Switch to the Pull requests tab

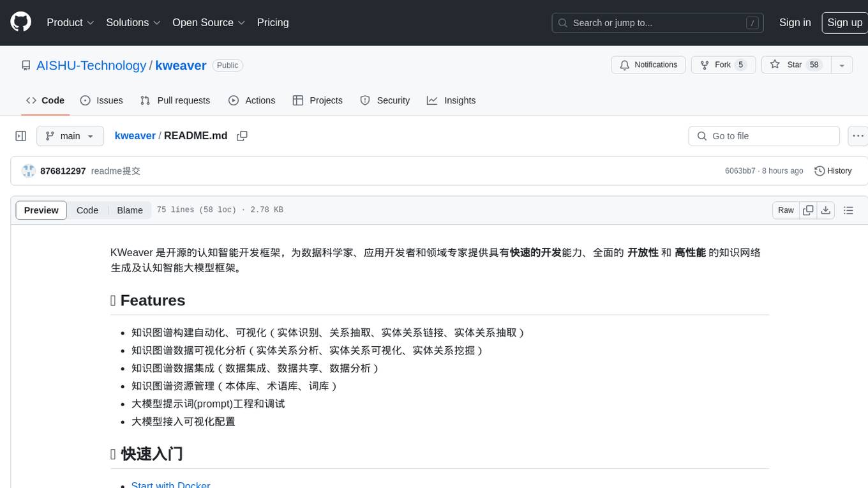(175, 100)
